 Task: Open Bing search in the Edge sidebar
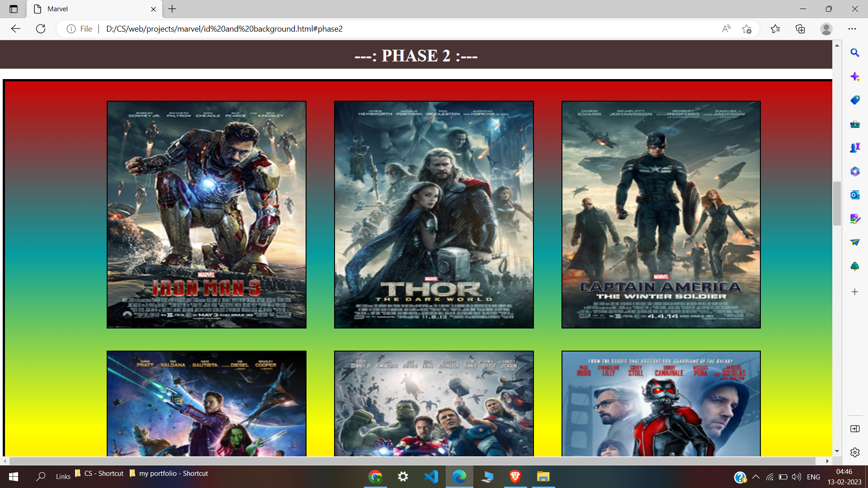[854, 53]
